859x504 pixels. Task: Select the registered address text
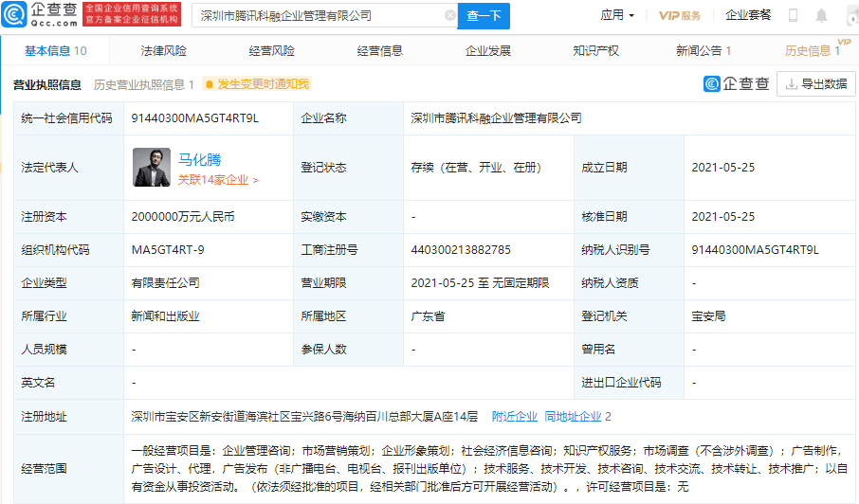click(x=304, y=417)
